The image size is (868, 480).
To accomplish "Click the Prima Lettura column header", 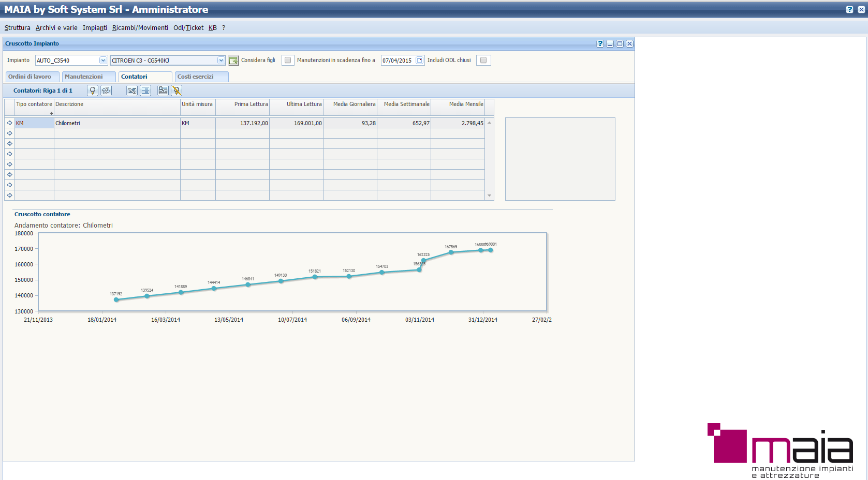I will (242, 107).
